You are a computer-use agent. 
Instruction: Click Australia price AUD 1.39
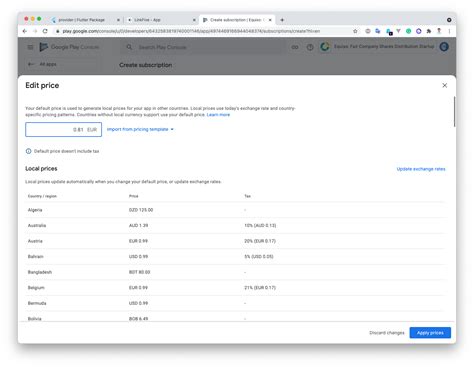pos(138,226)
